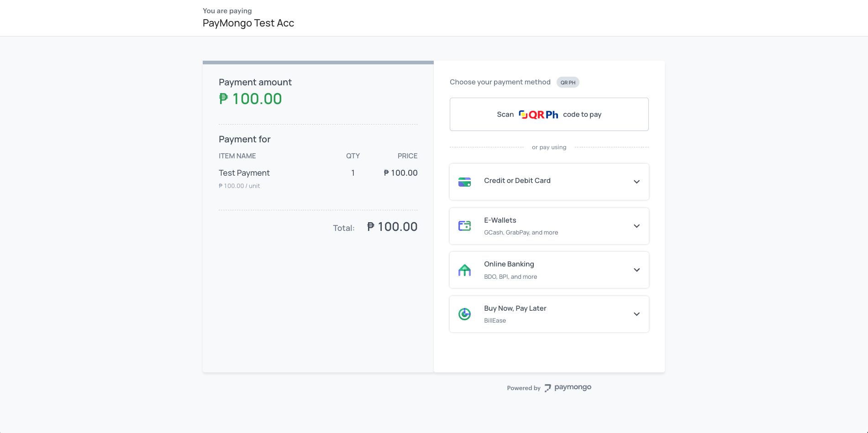Open the paymongo footer link
The width and height of the screenshot is (868, 433).
click(x=573, y=387)
